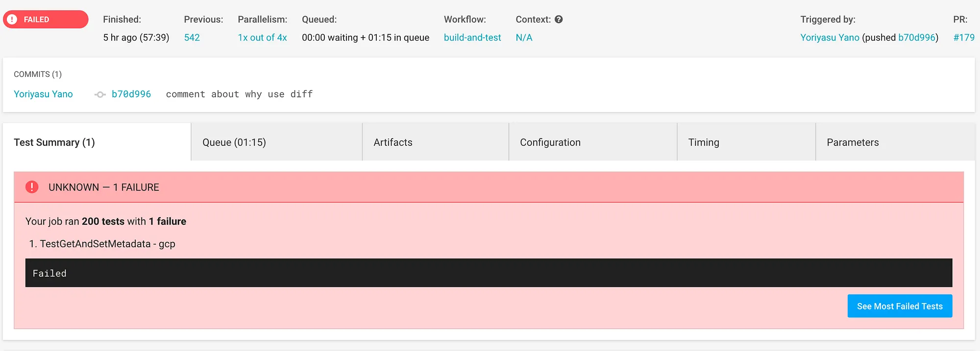This screenshot has height=351, width=980.
Task: Switch to the Queue (01:15) tab
Action: 277,142
